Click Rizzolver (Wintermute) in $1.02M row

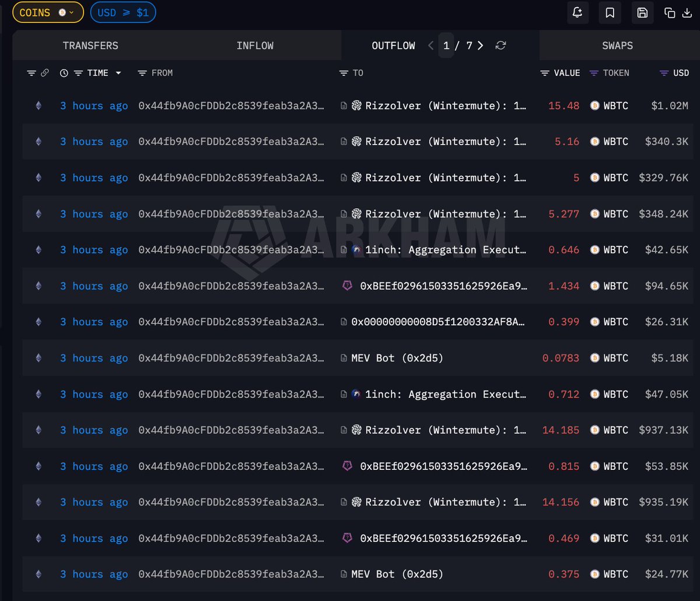point(446,106)
